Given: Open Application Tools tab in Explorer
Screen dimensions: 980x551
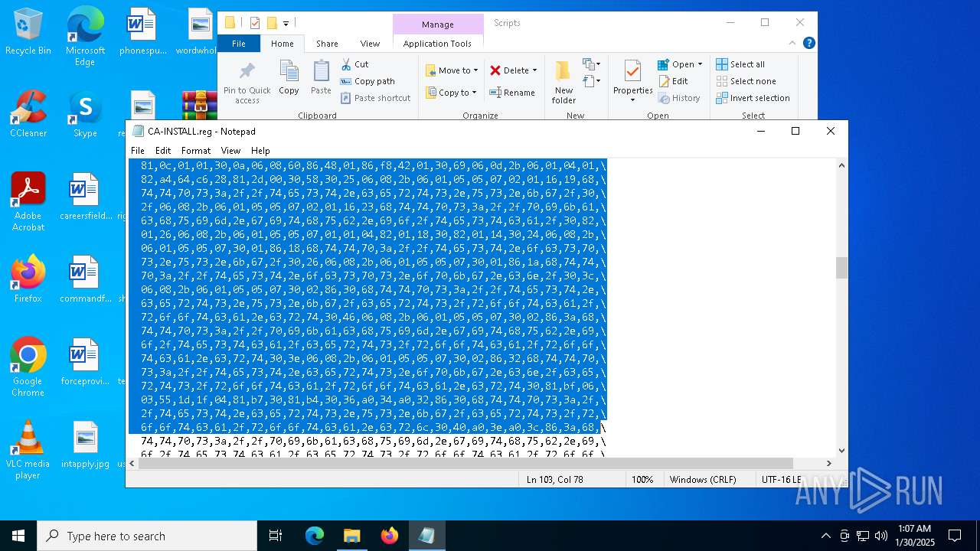Looking at the screenshot, I should click(437, 44).
